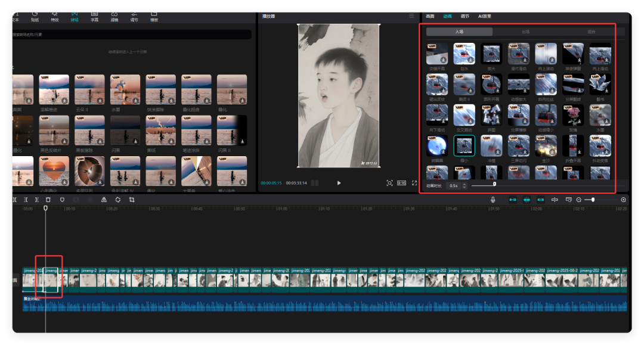Click the delete clip trash icon
Viewport: 644px width, 345px height.
pyautogui.click(x=48, y=200)
